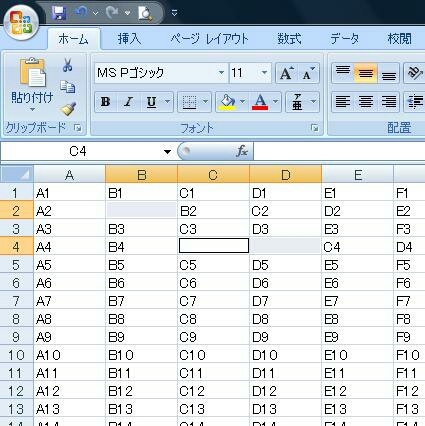Switch to ページ レイアウト tab
The image size is (425, 426).
(210, 39)
